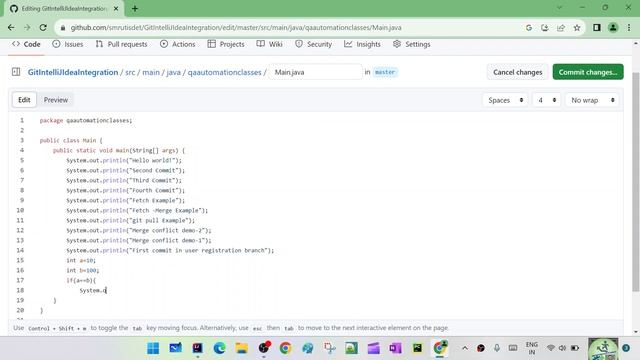Click the microphone tray icon
The width and height of the screenshot is (640, 360).
(497, 348)
